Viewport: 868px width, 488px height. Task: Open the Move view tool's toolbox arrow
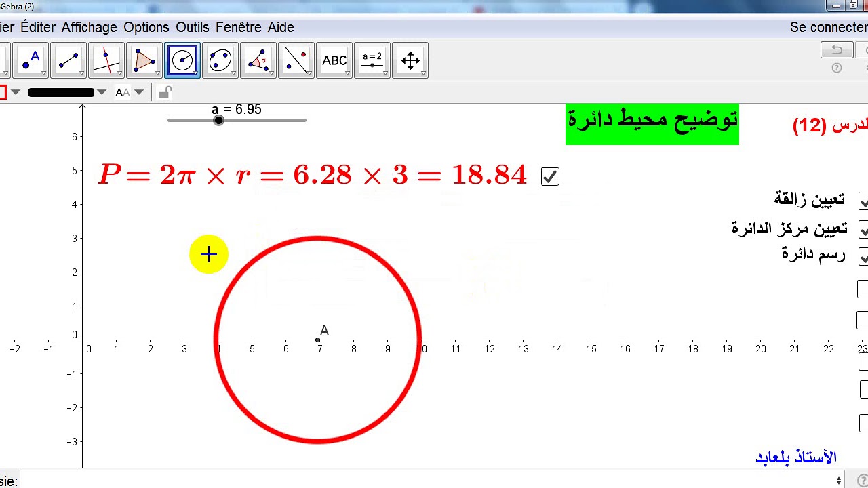pos(423,73)
